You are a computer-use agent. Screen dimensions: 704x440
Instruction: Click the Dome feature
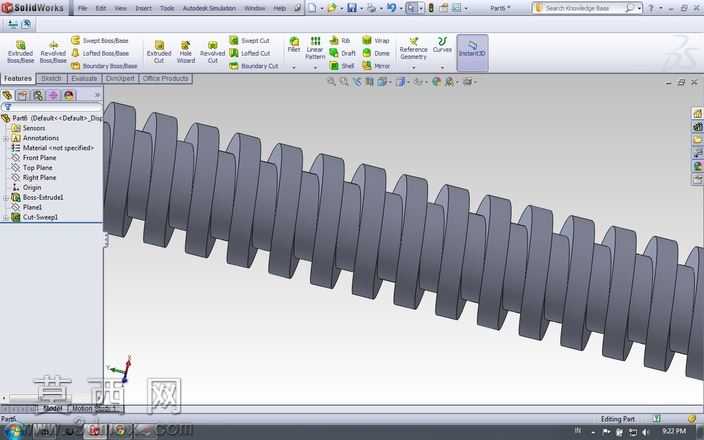coord(376,53)
